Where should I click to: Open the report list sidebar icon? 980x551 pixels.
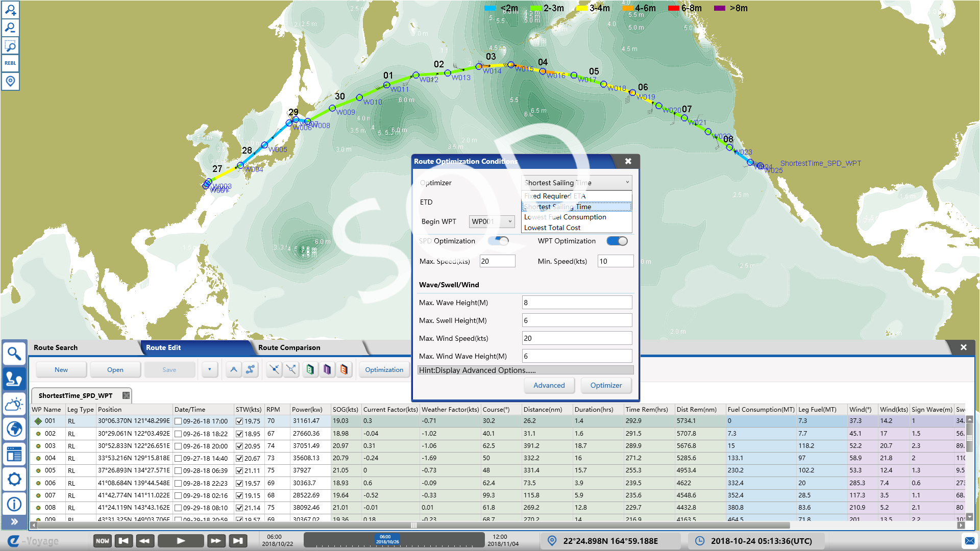[x=14, y=454]
